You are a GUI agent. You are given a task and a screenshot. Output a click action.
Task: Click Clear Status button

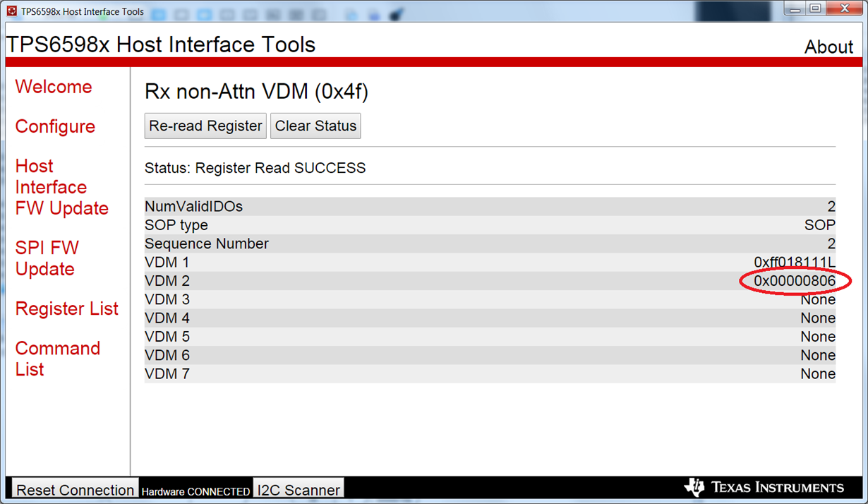[315, 126]
